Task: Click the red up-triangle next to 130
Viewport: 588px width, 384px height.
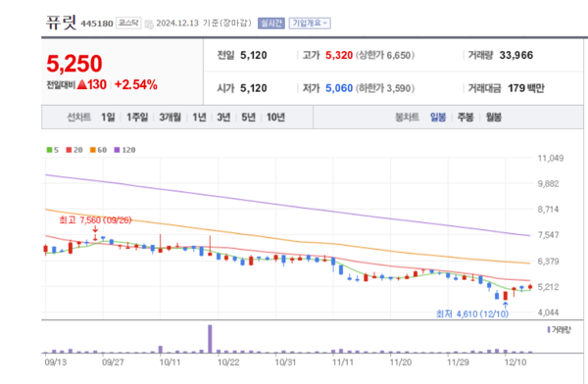Action: pos(81,85)
